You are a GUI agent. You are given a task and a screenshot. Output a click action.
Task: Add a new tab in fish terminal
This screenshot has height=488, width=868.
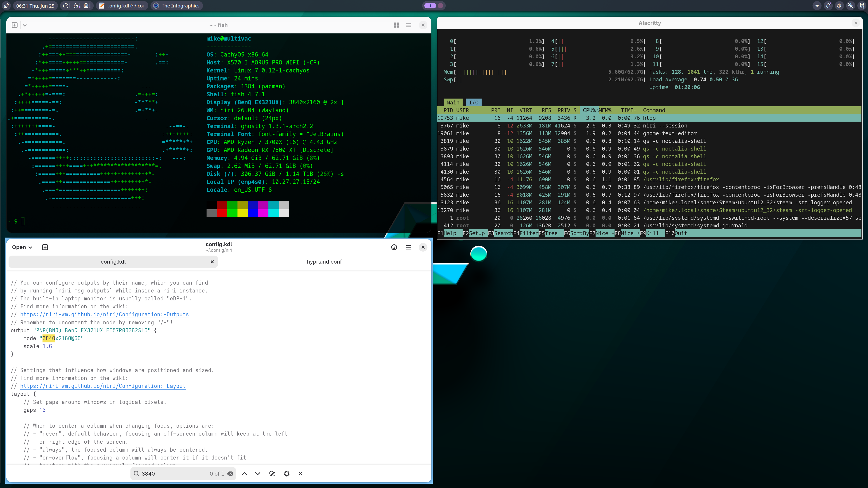(x=14, y=25)
